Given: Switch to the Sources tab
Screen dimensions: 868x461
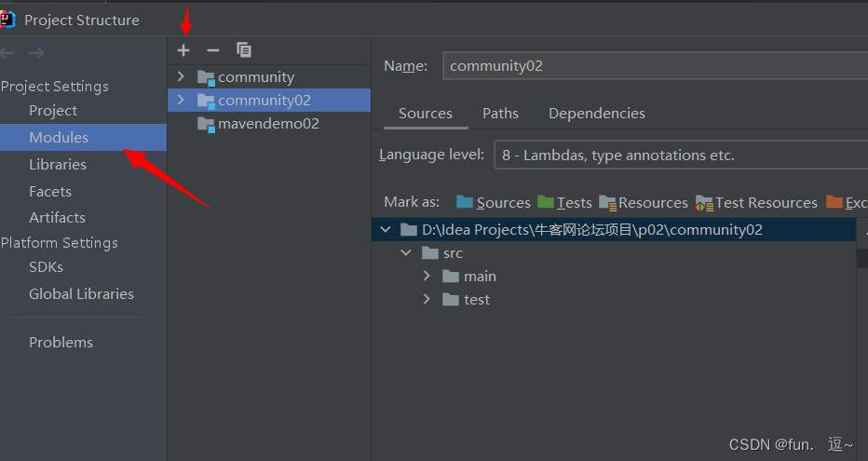Looking at the screenshot, I should tap(425, 114).
